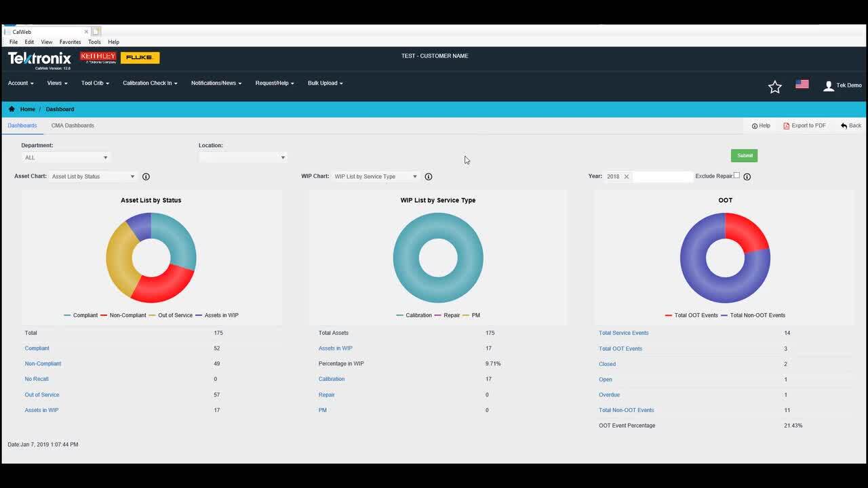
Task: Expand the Asset Chart type dropdown
Action: [93, 177]
